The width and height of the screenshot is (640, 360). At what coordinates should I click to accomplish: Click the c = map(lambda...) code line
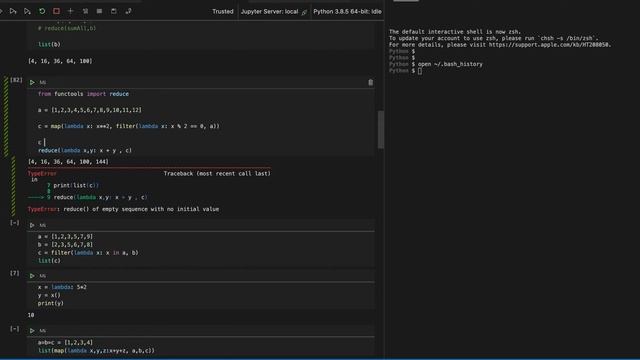tap(129, 127)
